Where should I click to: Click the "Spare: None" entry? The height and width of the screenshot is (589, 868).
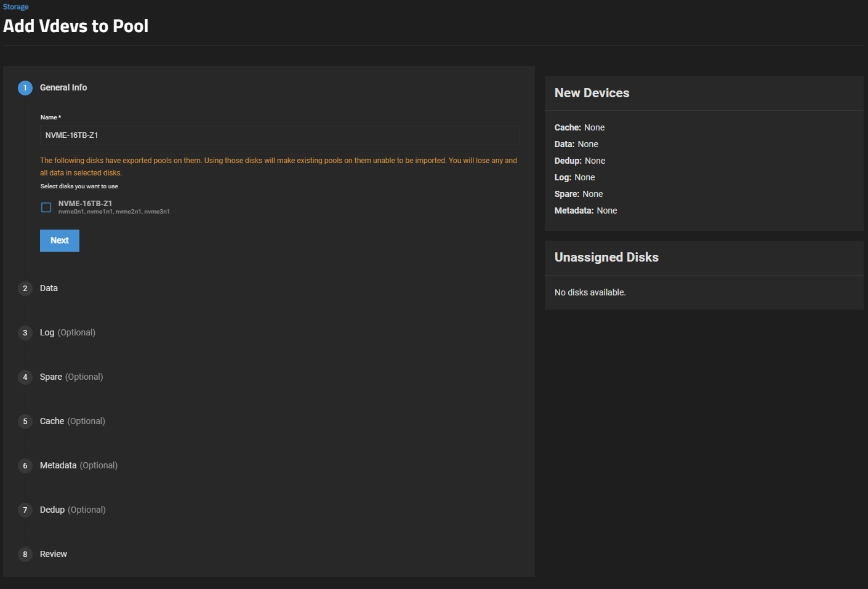point(579,194)
